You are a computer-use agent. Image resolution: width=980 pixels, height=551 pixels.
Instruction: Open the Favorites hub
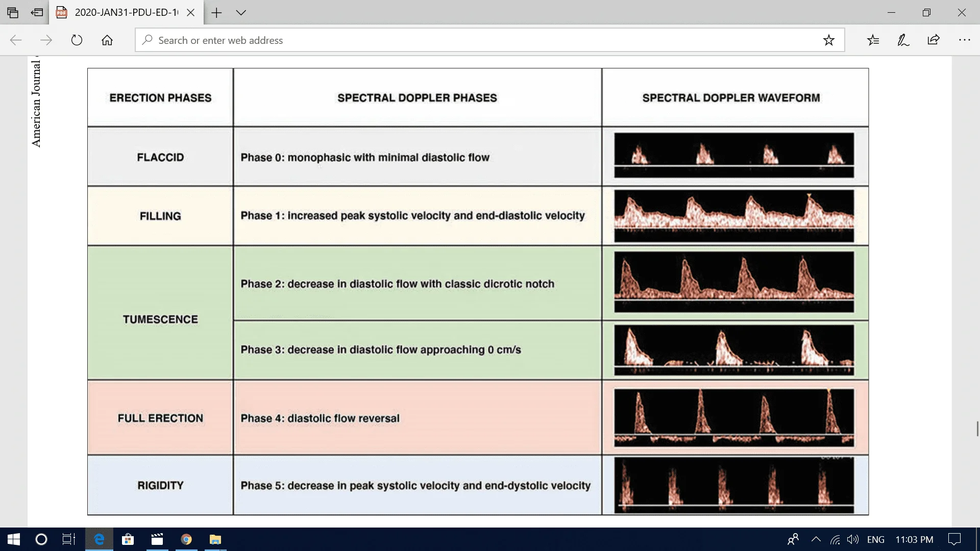click(x=873, y=40)
